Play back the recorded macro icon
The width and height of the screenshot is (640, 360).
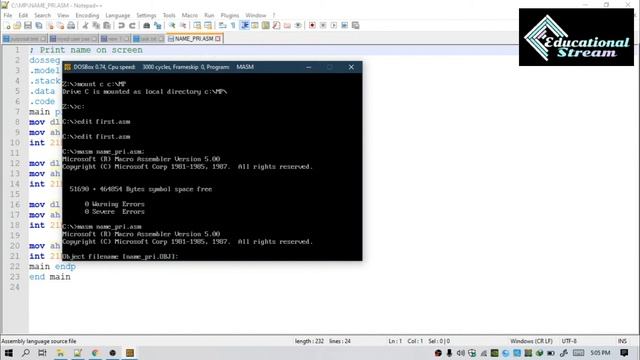pyautogui.click(x=333, y=25)
